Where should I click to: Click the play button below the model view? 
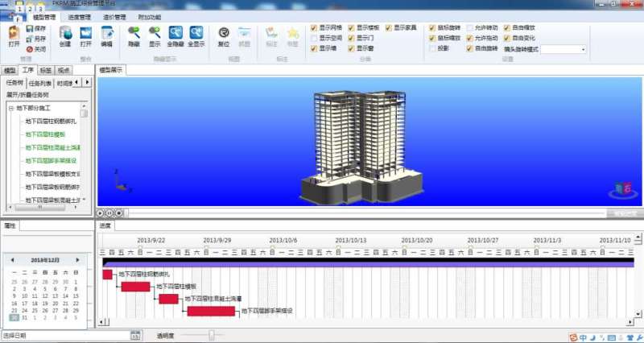point(102,213)
